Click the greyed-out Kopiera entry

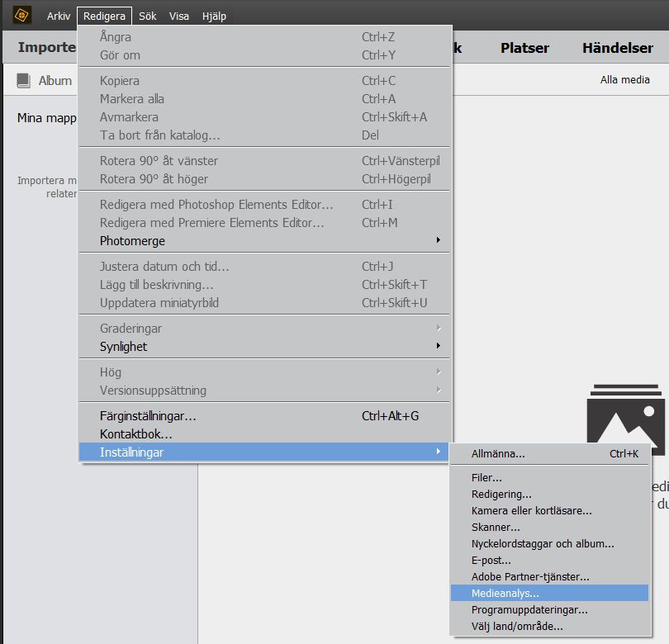[264, 81]
